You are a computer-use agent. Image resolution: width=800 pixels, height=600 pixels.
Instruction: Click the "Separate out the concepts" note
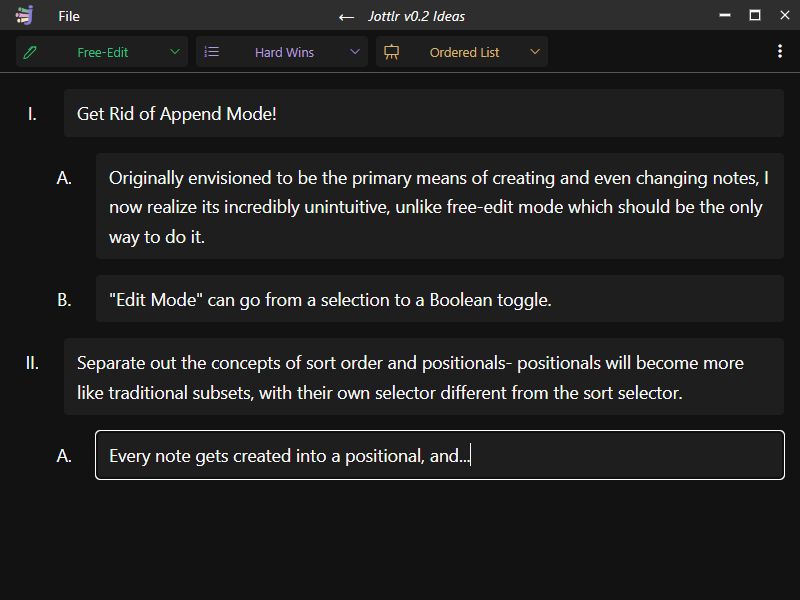point(423,377)
